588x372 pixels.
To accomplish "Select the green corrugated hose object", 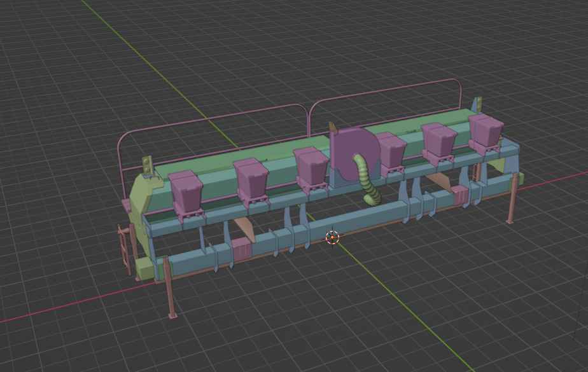I will click(368, 180).
